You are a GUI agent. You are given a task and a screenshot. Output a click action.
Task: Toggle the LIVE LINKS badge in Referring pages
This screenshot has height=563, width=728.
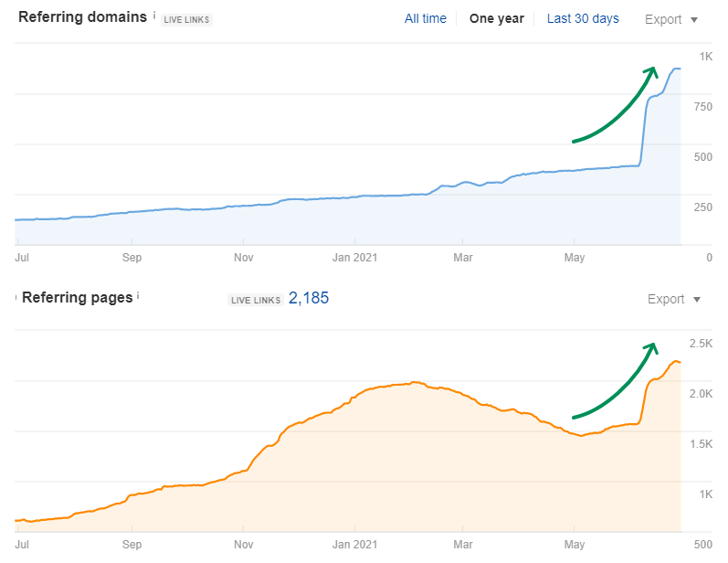pos(254,299)
